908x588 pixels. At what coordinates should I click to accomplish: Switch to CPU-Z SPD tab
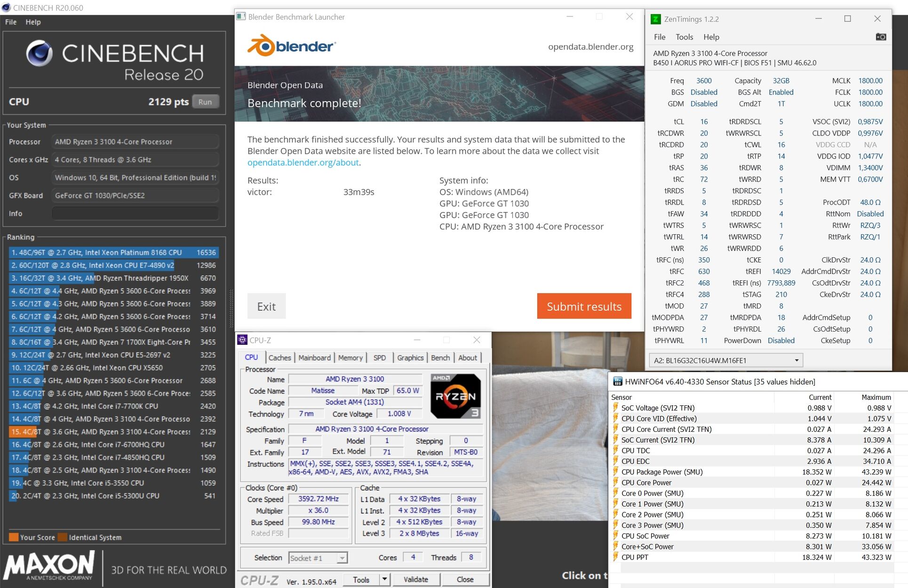[x=379, y=358]
